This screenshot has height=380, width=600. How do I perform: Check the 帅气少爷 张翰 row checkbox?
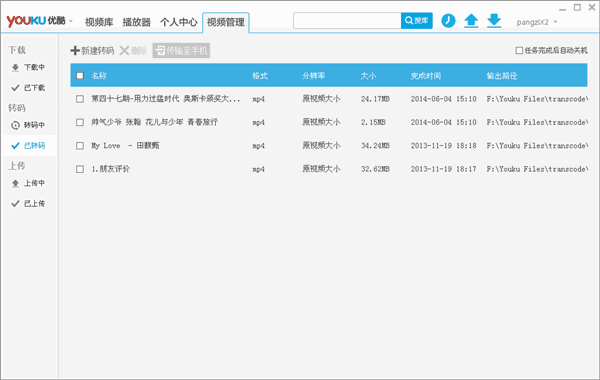tap(80, 122)
